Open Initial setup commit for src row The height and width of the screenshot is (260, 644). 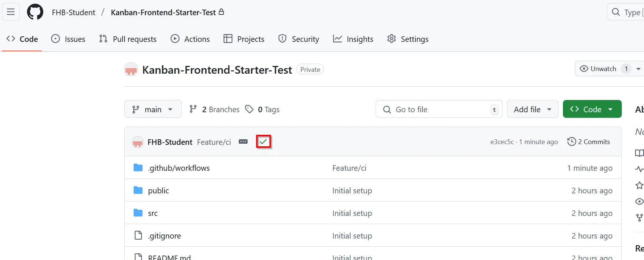tap(352, 213)
